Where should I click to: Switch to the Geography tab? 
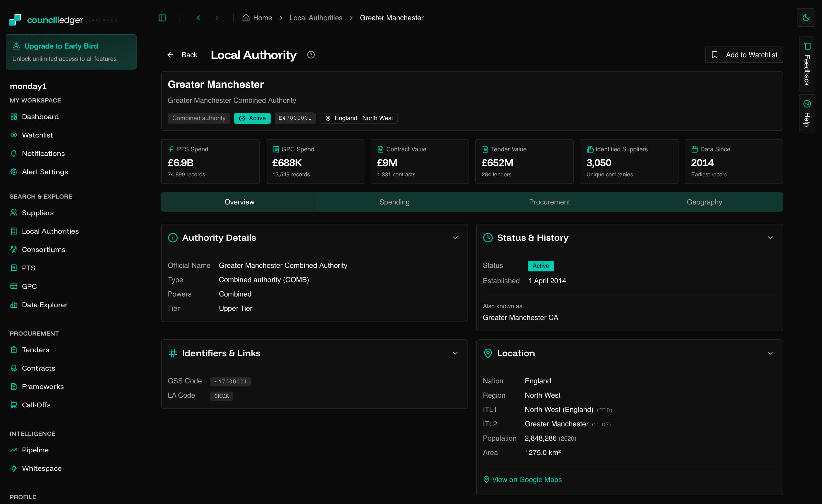(x=704, y=202)
